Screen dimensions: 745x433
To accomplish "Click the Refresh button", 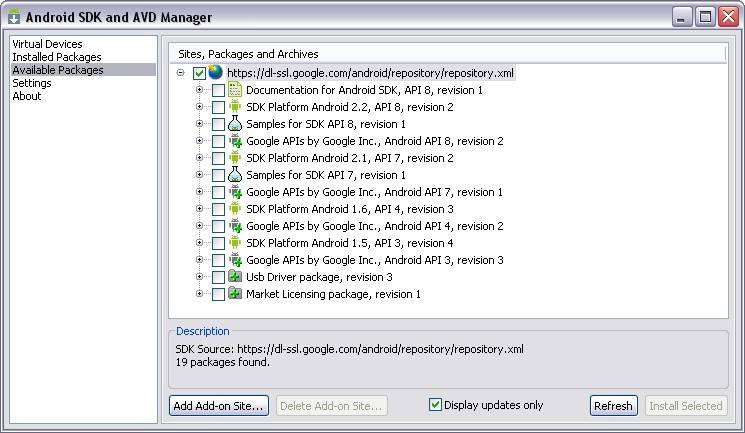I will coord(613,405).
